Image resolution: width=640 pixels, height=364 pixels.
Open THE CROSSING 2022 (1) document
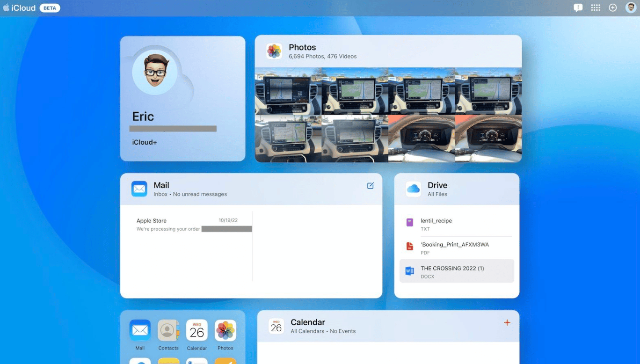tap(452, 272)
